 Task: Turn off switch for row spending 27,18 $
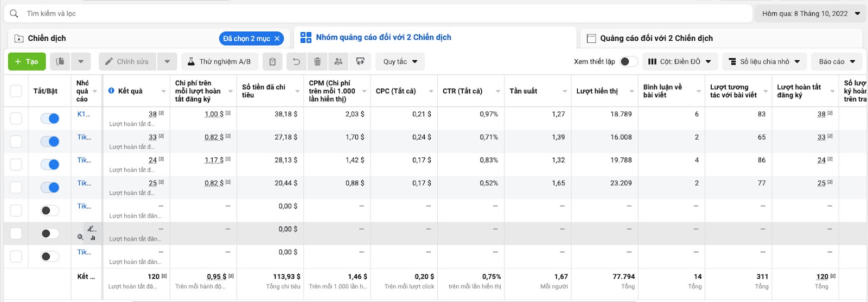[50, 141]
